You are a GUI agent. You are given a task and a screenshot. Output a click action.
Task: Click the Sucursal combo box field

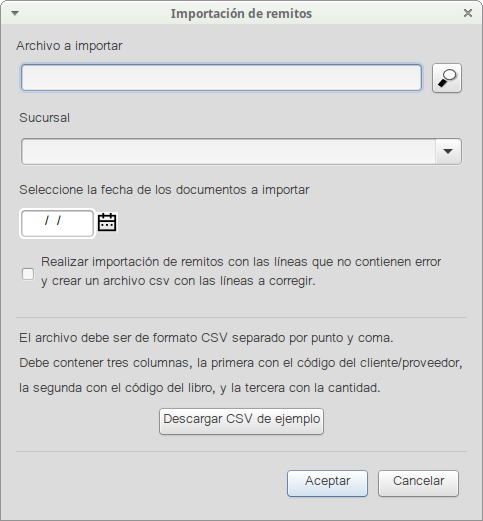click(x=241, y=151)
